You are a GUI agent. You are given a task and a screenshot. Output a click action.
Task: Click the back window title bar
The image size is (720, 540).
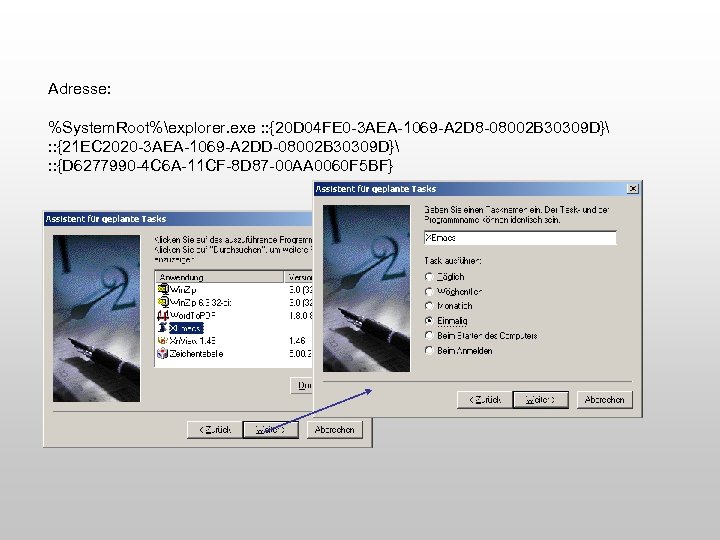tap(179, 219)
